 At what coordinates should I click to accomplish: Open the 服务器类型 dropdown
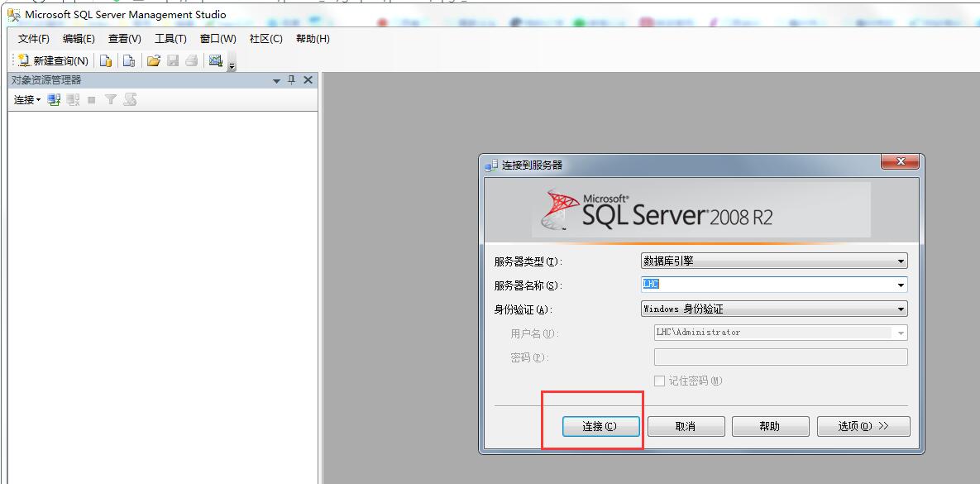click(901, 260)
